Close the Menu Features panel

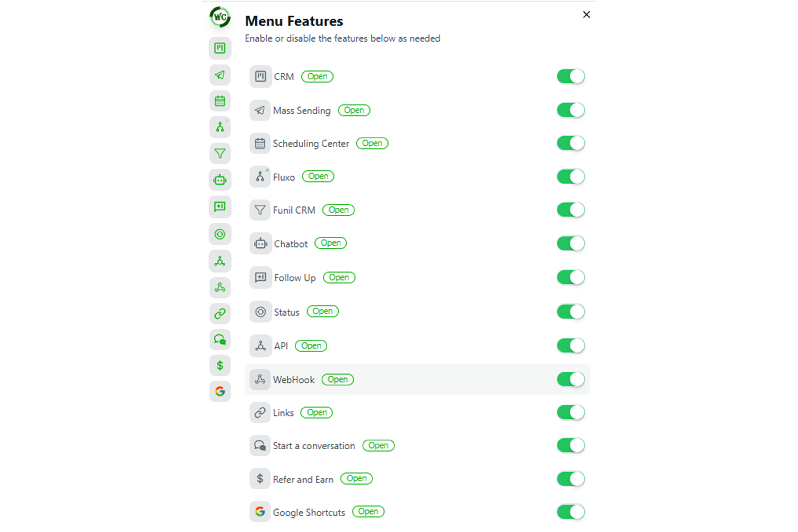tap(586, 15)
